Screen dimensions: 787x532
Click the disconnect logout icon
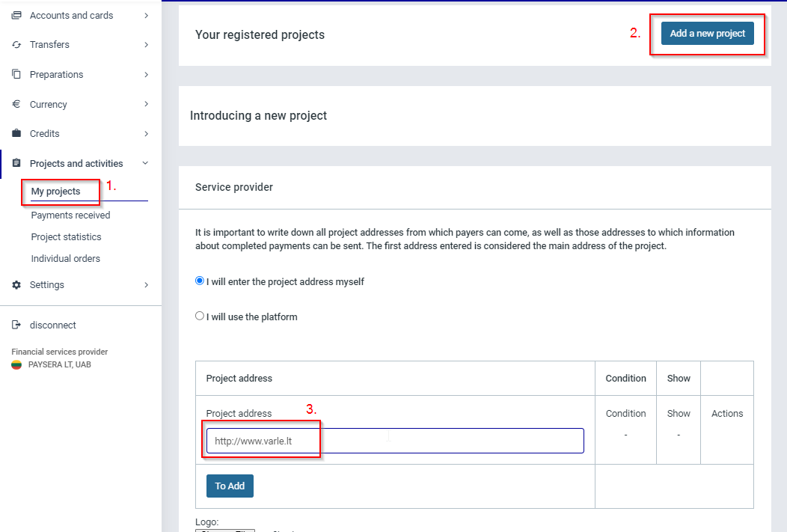coord(16,325)
